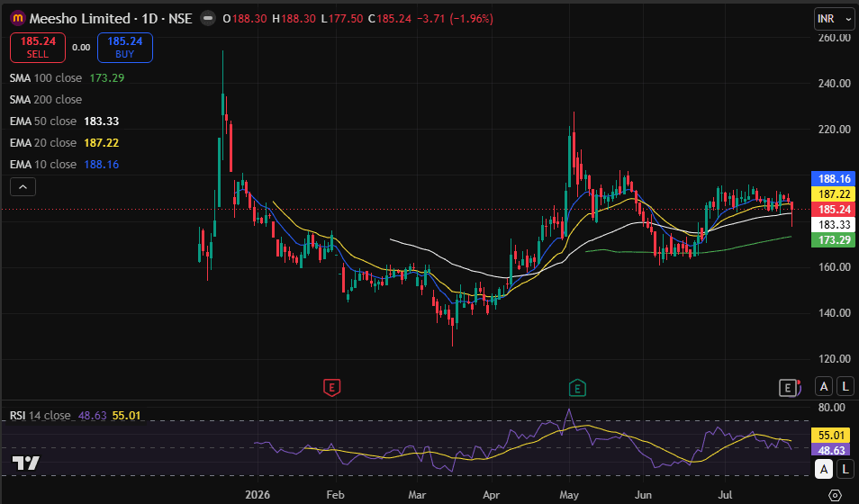Viewport: 859px width, 504px height.
Task: Click the 2026 date axis label
Action: 258,495
